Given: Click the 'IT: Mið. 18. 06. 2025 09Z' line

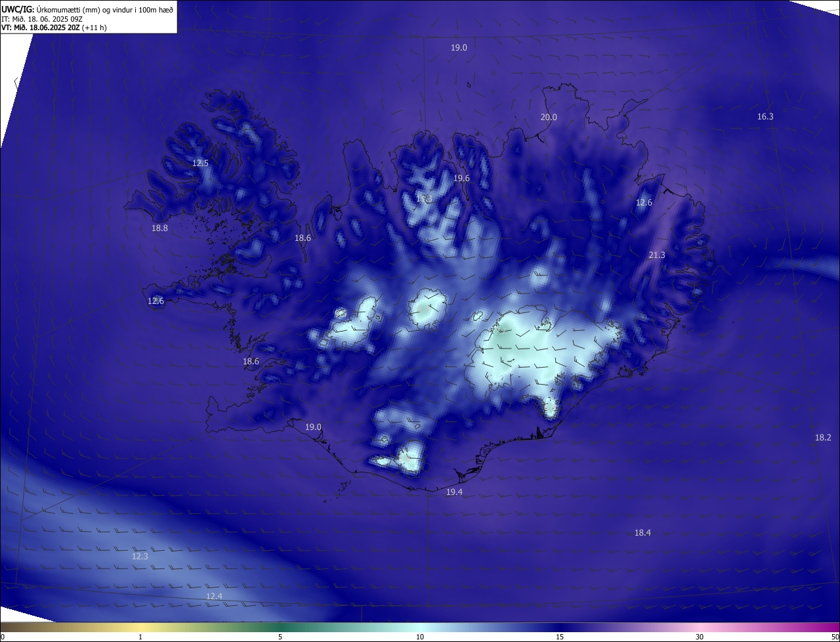Looking at the screenshot, I should 43,18.
